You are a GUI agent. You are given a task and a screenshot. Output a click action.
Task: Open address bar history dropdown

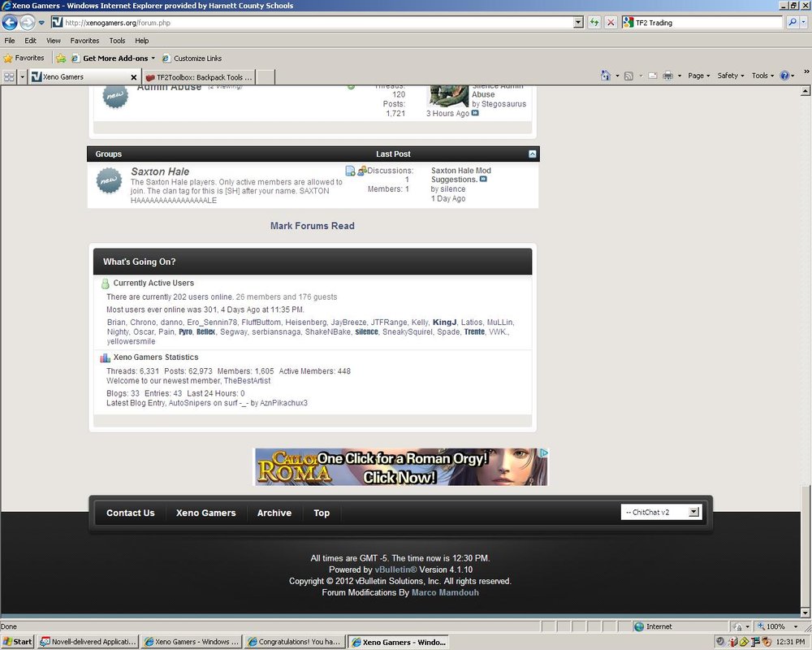578,22
